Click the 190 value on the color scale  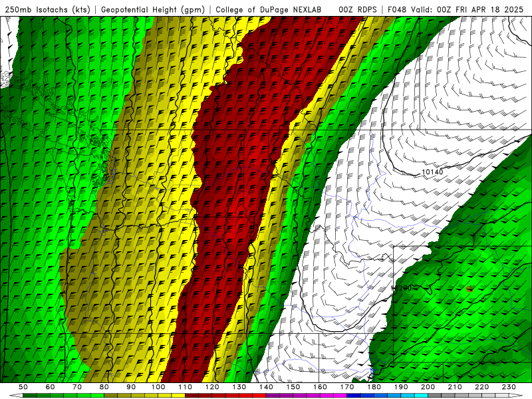click(401, 387)
